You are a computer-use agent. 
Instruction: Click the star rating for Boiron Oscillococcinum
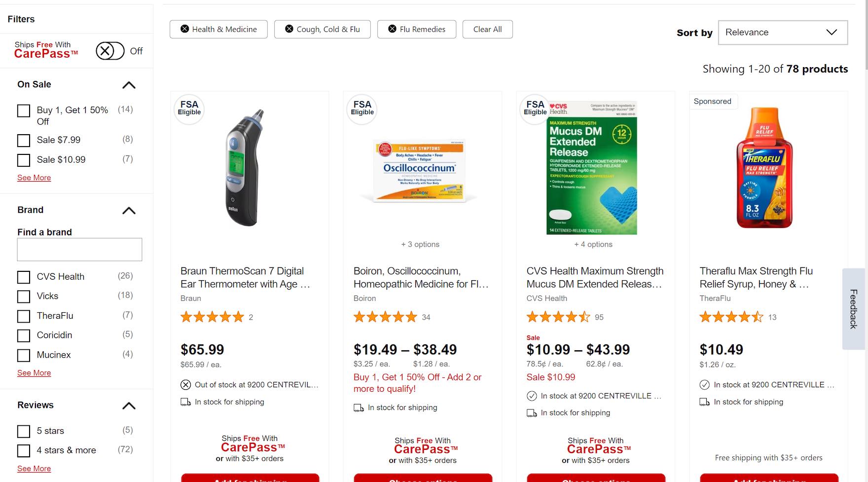[x=385, y=317]
